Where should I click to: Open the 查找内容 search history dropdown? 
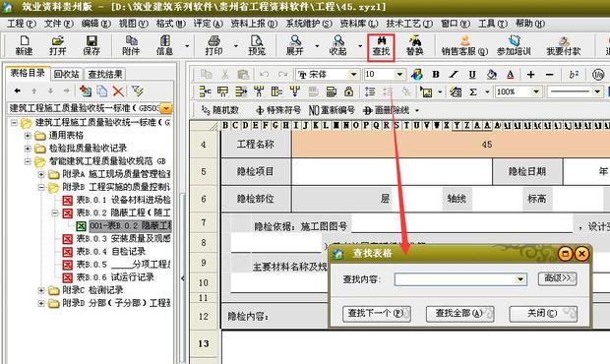pos(520,279)
